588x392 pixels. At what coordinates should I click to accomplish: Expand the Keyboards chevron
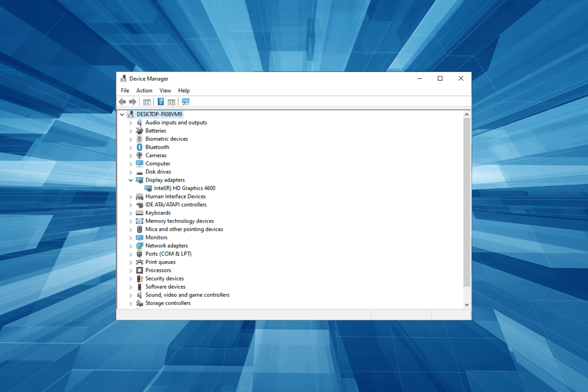tap(131, 213)
